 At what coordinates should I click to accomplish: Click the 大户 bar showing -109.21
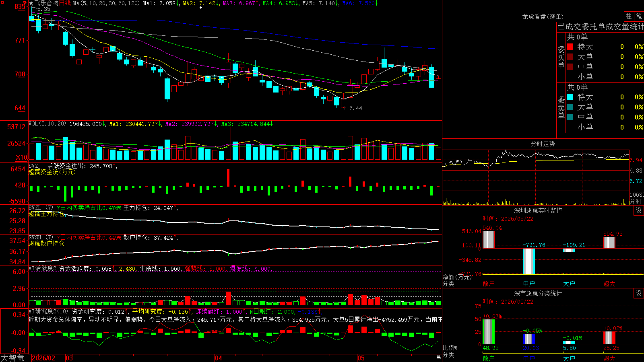click(x=569, y=250)
